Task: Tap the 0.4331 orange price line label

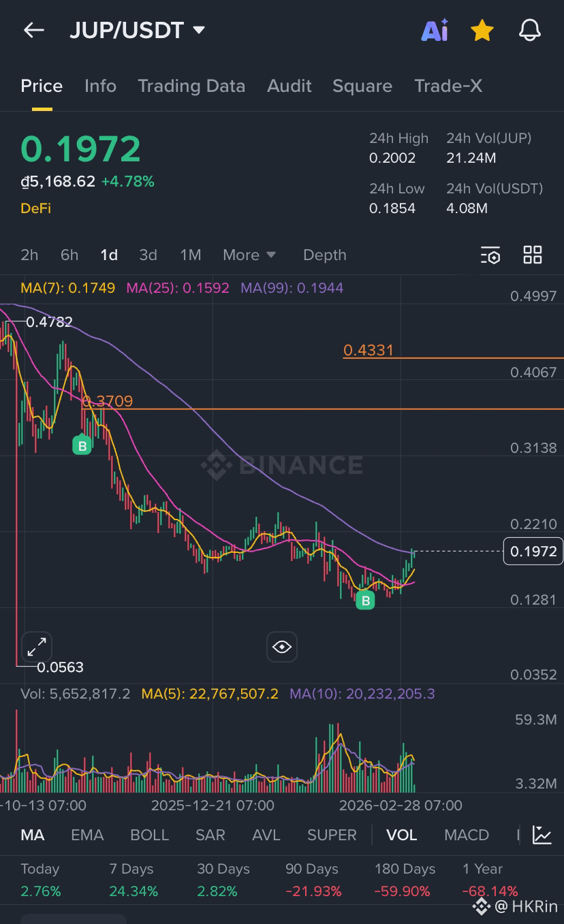Action: [x=369, y=350]
